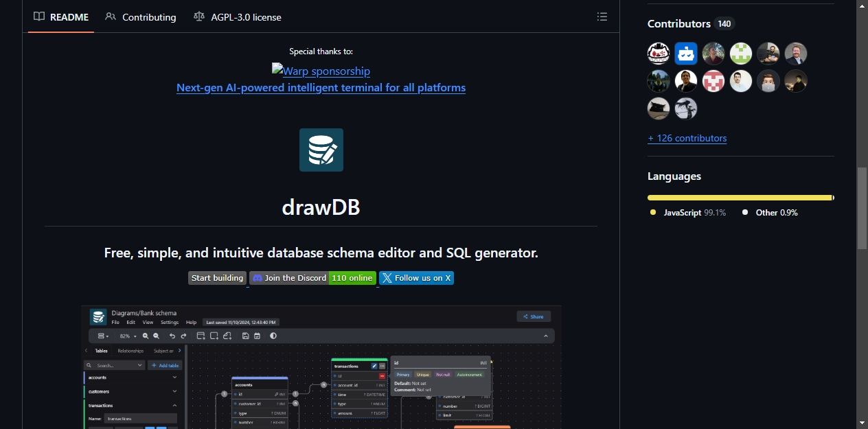Click the Start building badge
This screenshot has height=429, width=868.
click(x=217, y=278)
